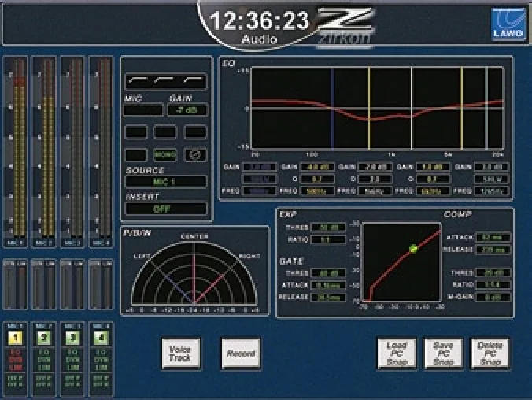Select the green channel 2 button
The height and width of the screenshot is (400, 532).
[44, 338]
